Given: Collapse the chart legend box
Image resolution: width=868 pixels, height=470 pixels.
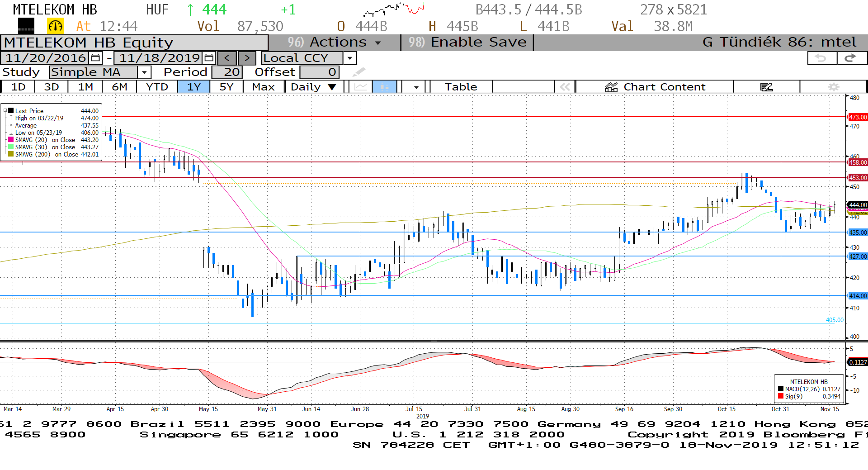Looking at the screenshot, I should (5, 110).
